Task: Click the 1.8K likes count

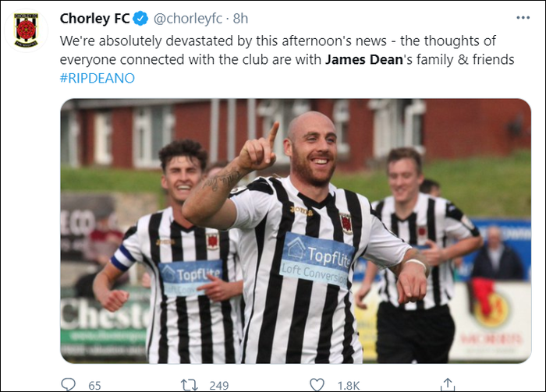Action: 349,386
